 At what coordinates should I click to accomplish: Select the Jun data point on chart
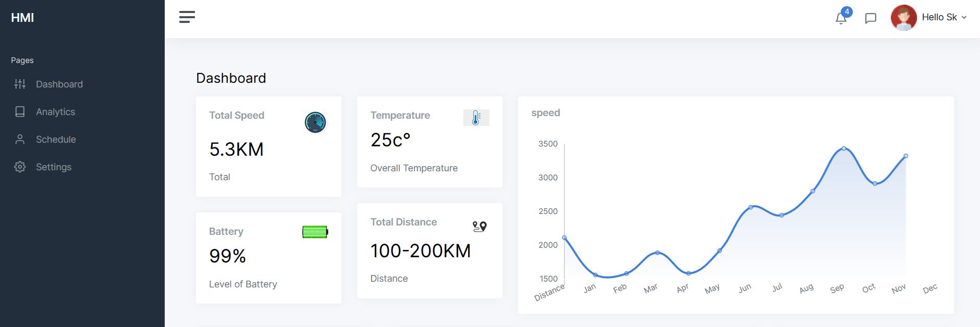[751, 207]
